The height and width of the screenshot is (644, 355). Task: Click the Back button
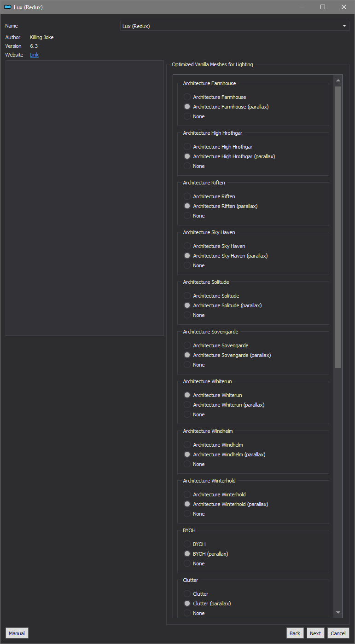295,633
